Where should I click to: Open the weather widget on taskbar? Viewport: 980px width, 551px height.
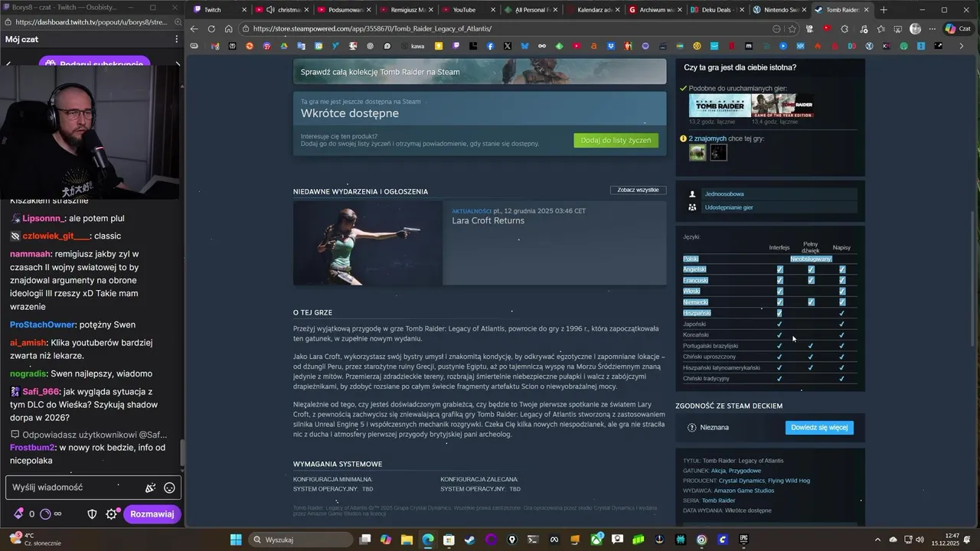click(34, 540)
